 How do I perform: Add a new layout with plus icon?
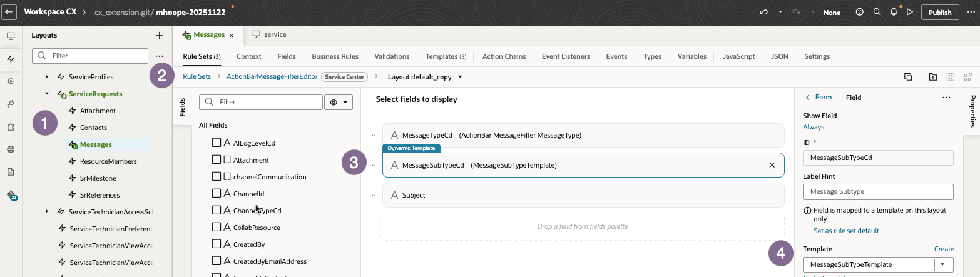click(x=160, y=36)
